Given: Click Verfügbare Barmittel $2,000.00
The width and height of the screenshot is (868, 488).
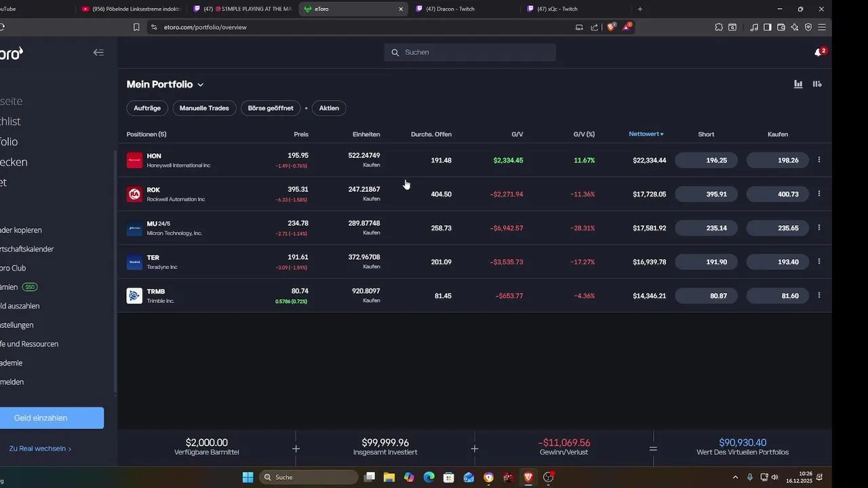Looking at the screenshot, I should (206, 443).
